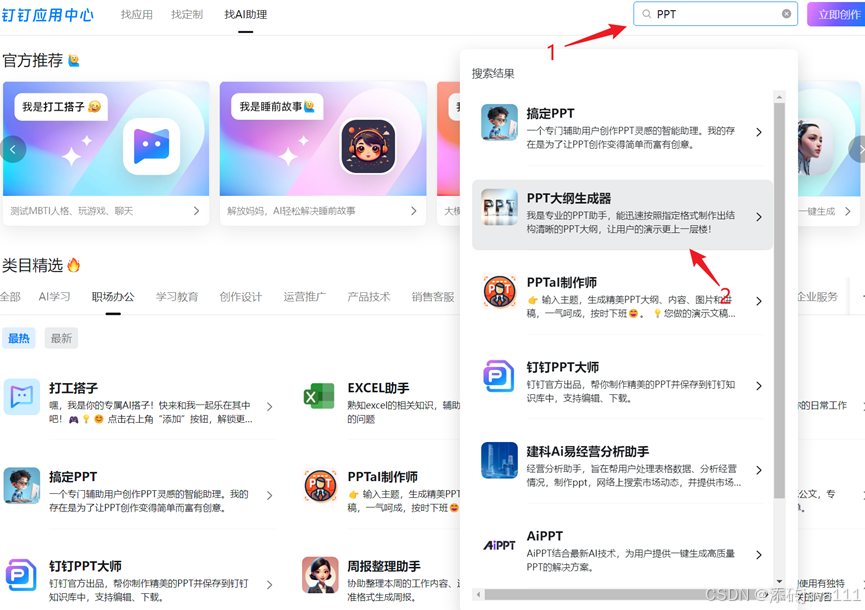Open the 周报整理助手 title
Image resolution: width=865 pixels, height=610 pixels.
384,566
